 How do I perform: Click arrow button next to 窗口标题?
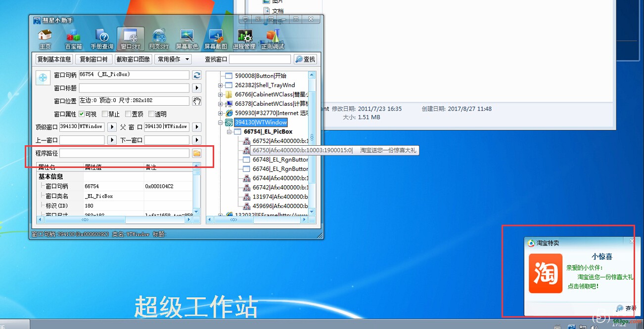(x=197, y=88)
